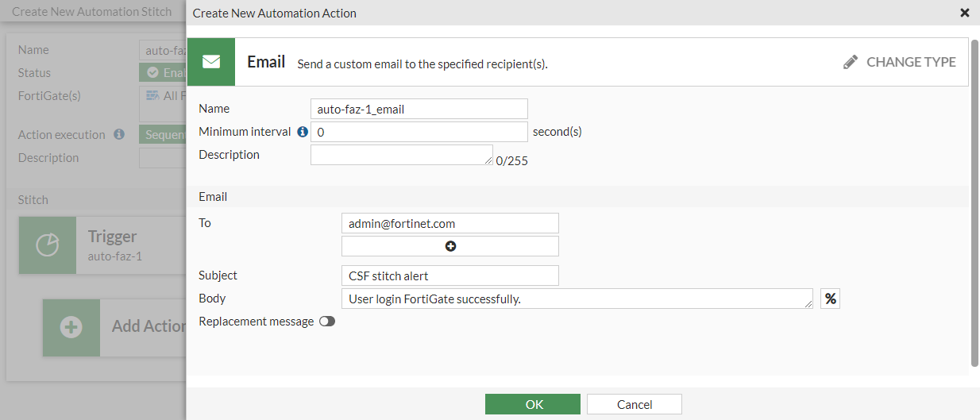Click the Action execution info icon
This screenshot has height=420, width=980.
pos(119,135)
